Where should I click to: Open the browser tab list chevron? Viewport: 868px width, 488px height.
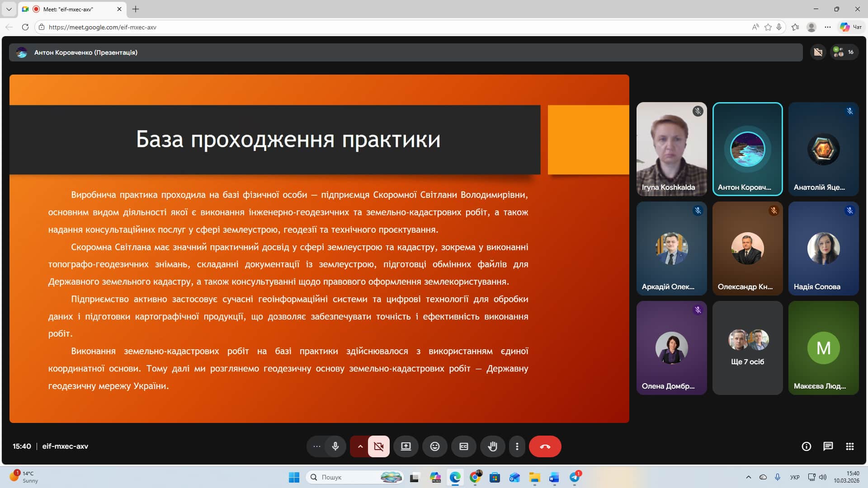[x=9, y=9]
